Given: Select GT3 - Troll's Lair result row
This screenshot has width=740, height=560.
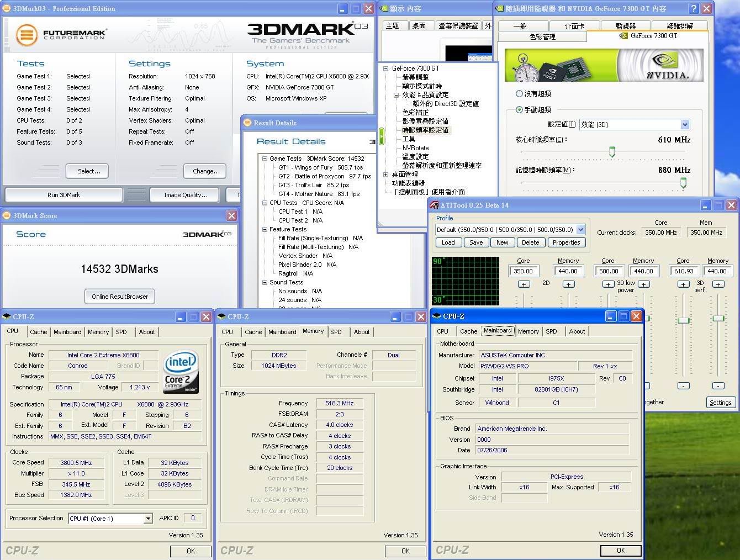Looking at the screenshot, I should (x=314, y=185).
